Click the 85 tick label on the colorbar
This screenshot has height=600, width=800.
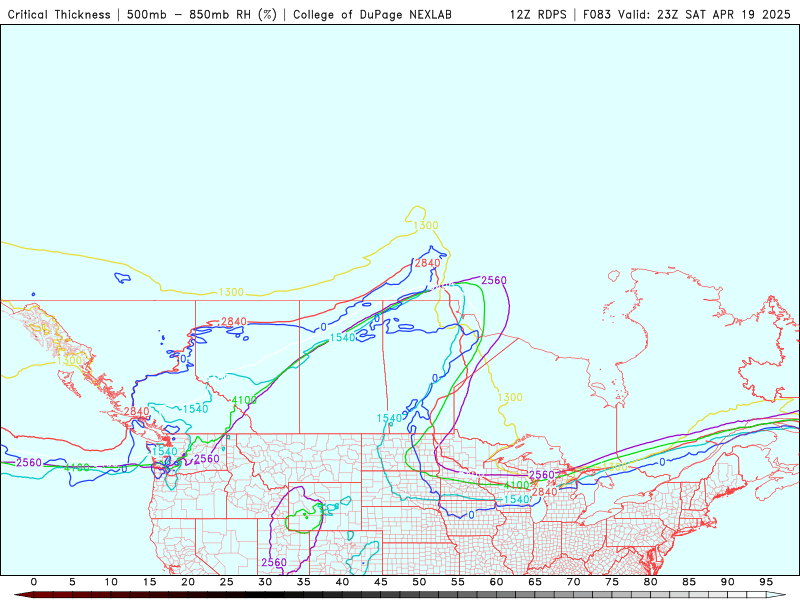tap(689, 582)
